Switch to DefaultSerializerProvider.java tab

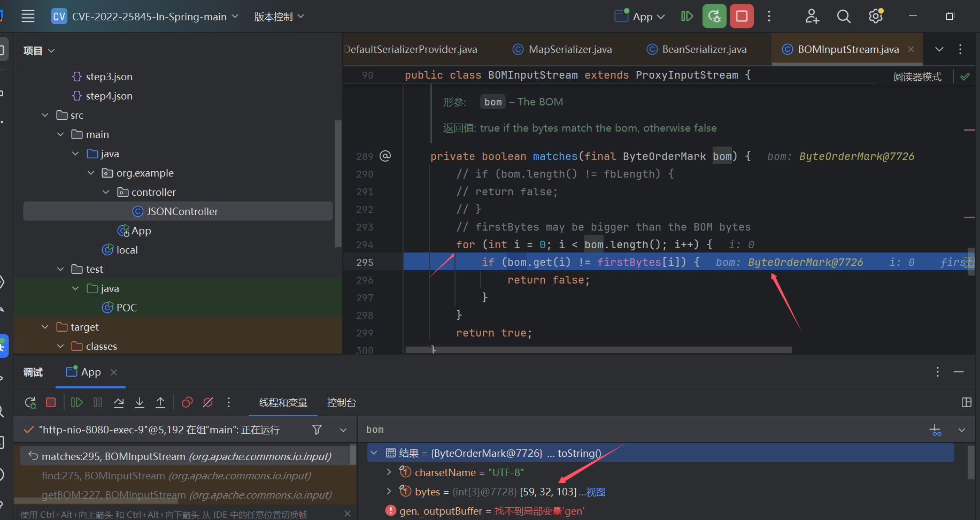pyautogui.click(x=411, y=49)
